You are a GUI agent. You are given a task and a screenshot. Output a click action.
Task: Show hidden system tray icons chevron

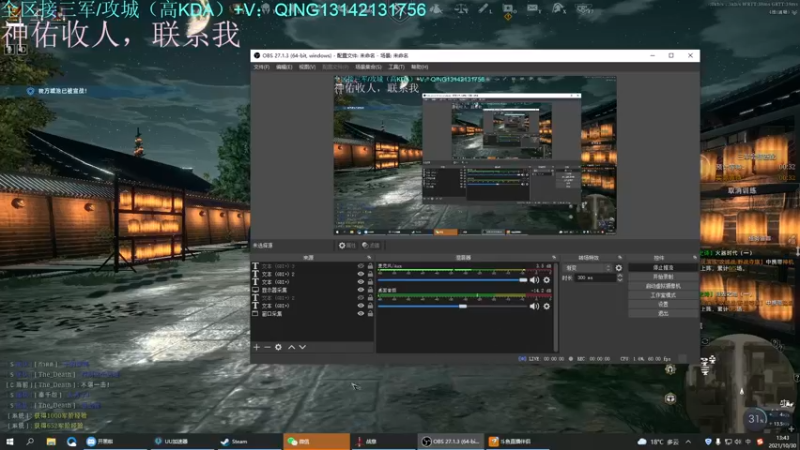688,441
